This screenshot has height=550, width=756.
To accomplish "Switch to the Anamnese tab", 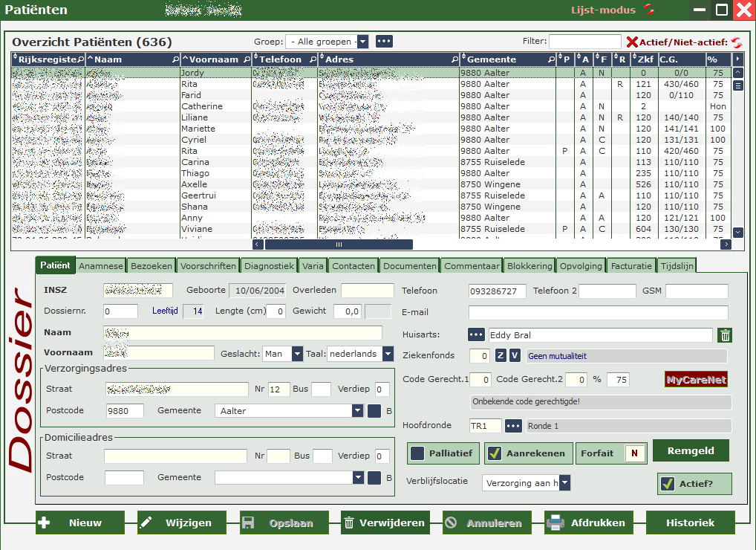I will [101, 266].
